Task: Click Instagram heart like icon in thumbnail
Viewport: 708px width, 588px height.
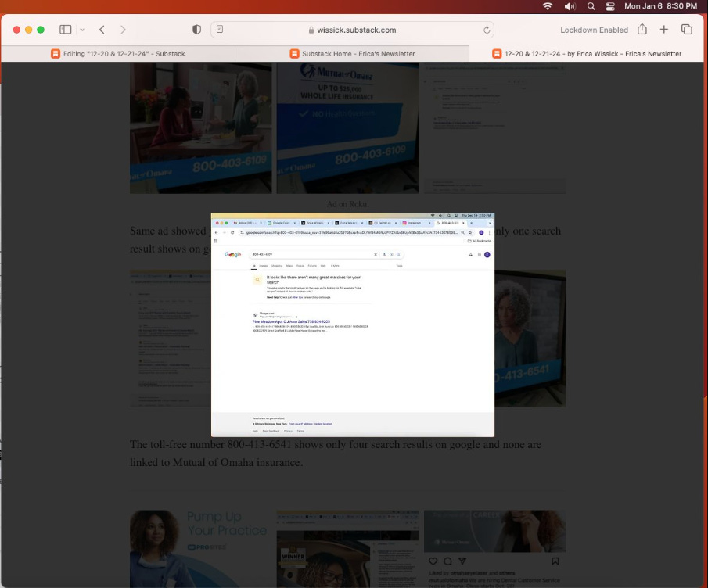Action: coord(433,561)
